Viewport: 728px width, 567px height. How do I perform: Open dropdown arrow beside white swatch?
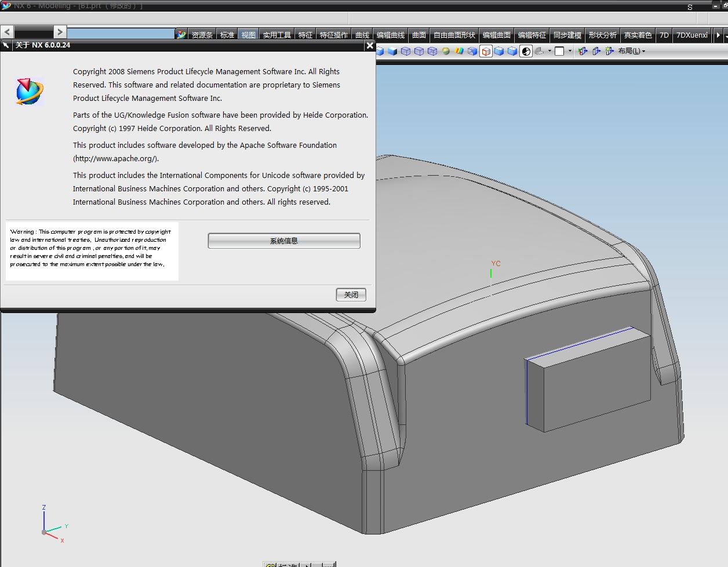570,51
